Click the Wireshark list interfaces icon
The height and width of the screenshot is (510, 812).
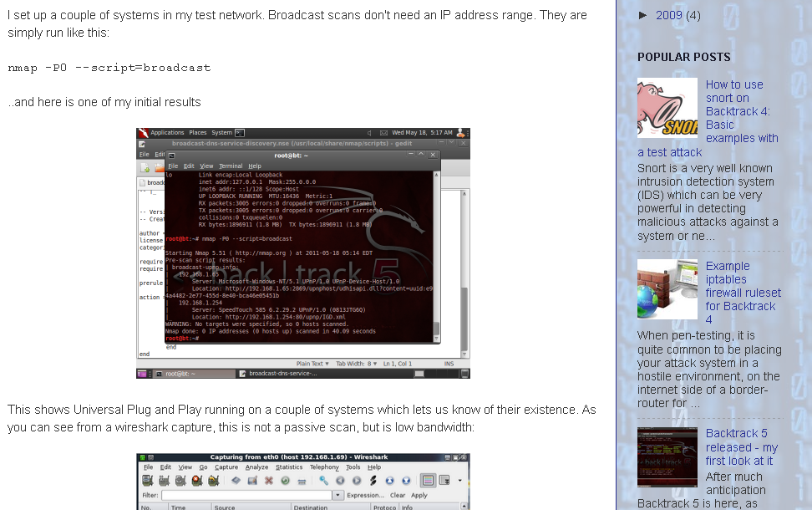[148, 481]
